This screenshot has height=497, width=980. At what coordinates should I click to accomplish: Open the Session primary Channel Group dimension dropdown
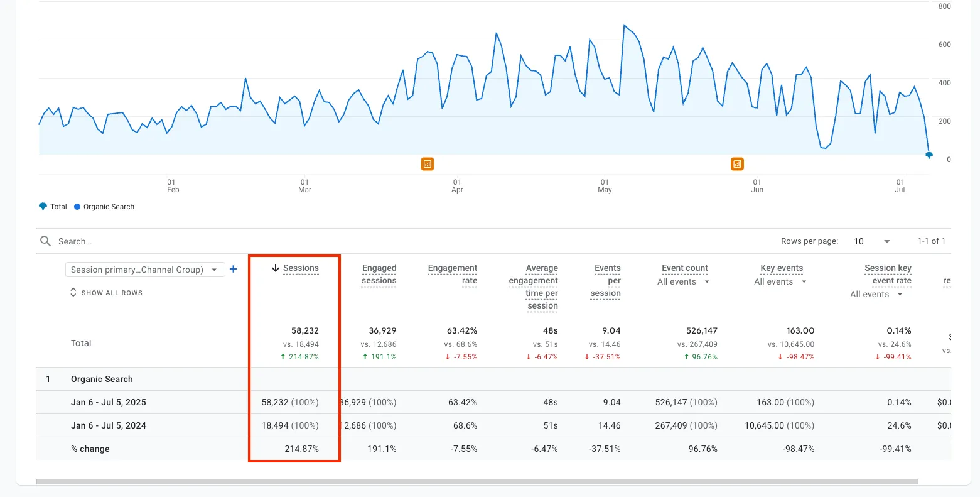pos(144,269)
